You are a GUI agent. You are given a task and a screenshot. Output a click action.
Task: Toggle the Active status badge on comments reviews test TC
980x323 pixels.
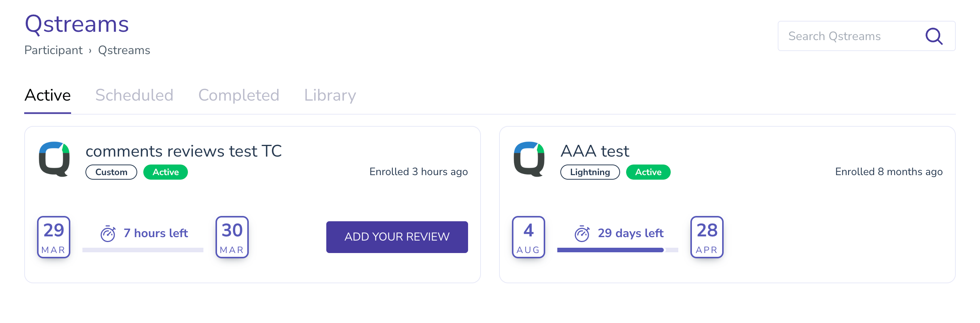point(165,172)
